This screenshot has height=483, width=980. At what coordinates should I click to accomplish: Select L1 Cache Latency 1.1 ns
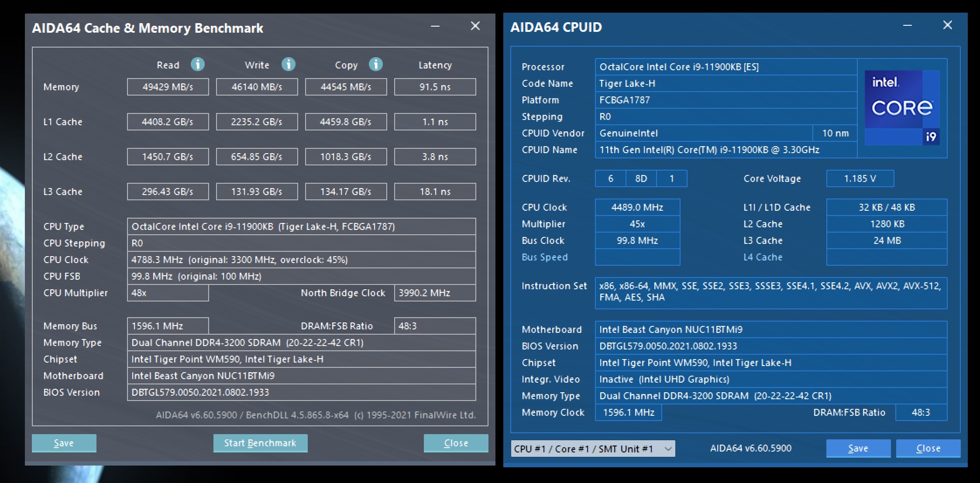tap(435, 122)
